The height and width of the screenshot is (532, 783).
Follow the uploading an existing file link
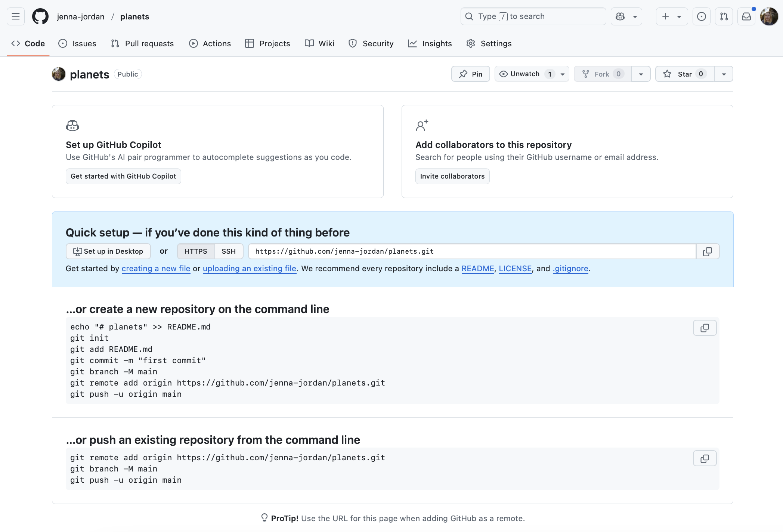[250, 269]
